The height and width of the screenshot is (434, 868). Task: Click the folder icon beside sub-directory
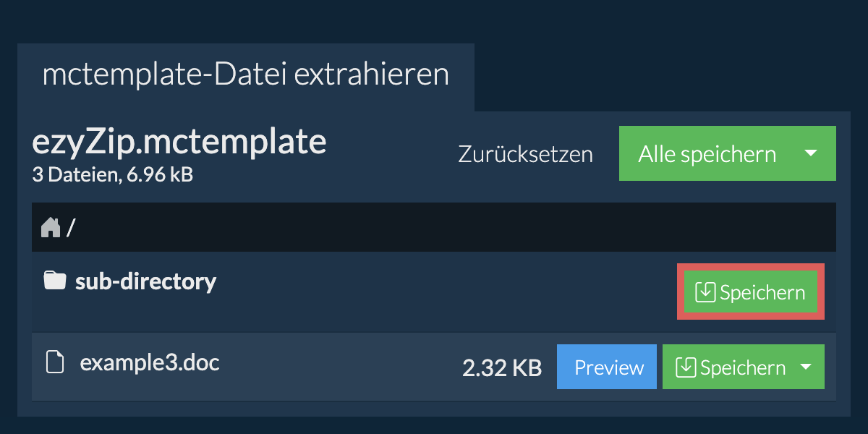pyautogui.click(x=54, y=281)
